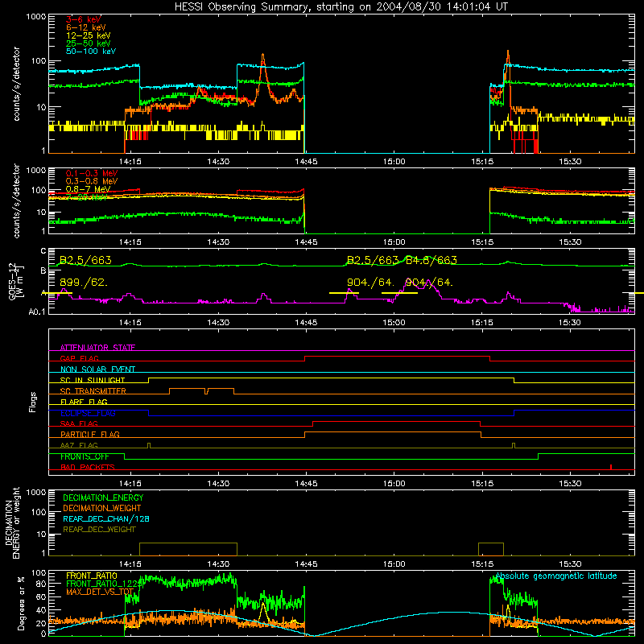Click the green 25-50 keV legend entry
This screenshot has width=644, height=644.
[89, 43]
